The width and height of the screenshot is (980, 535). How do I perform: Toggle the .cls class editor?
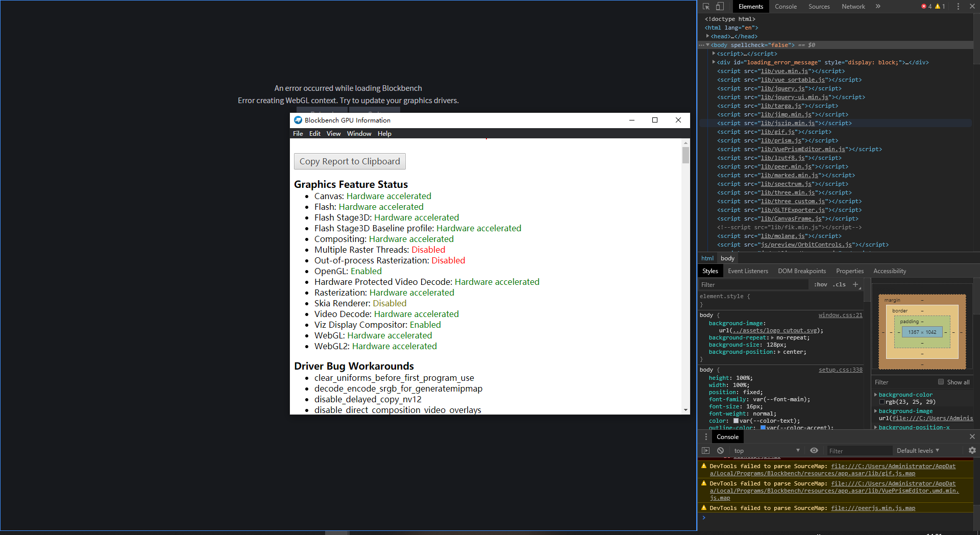pos(840,284)
